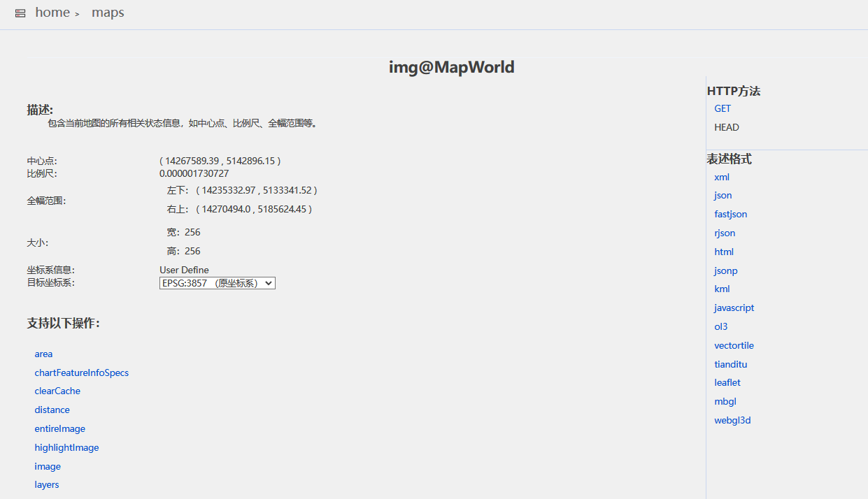Open the json representation format
The height and width of the screenshot is (499, 868).
click(x=723, y=196)
